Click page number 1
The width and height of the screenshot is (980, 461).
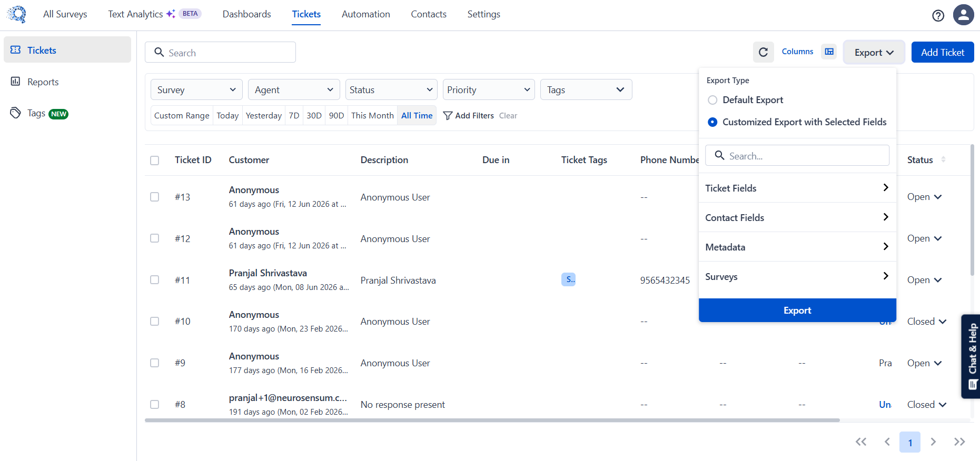pyautogui.click(x=910, y=442)
